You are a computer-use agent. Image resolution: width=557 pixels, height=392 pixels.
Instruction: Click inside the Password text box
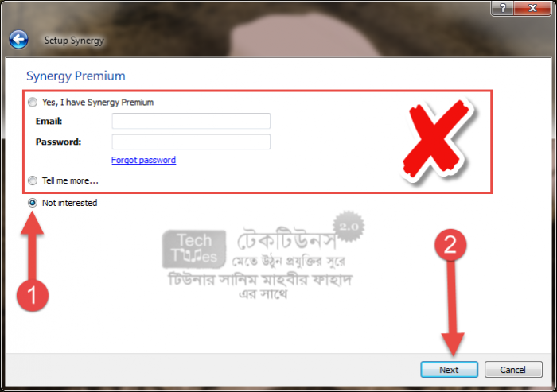tap(191, 142)
